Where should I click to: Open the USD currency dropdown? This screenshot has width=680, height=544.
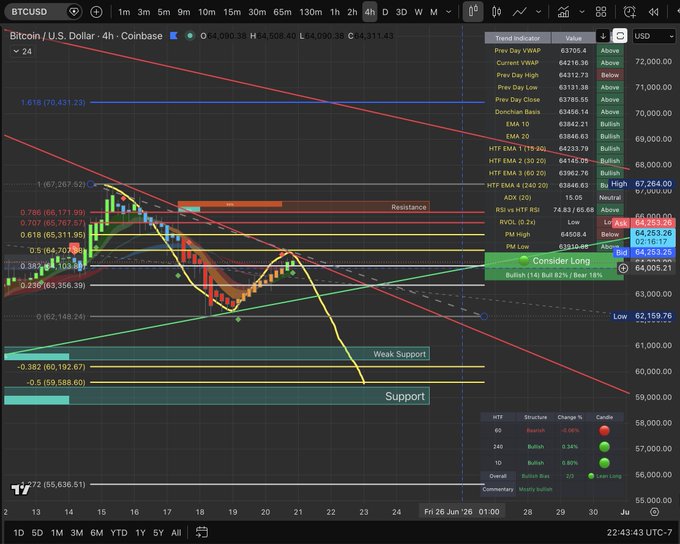pos(654,36)
